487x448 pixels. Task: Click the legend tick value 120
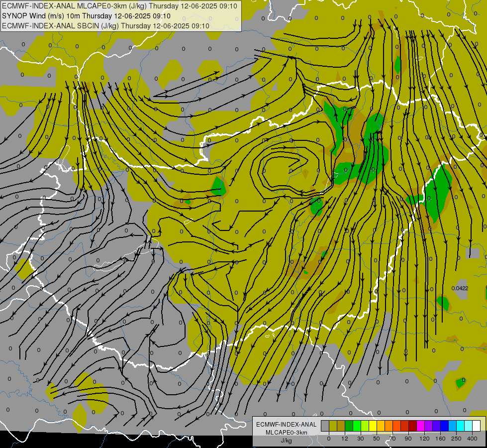[424, 439]
